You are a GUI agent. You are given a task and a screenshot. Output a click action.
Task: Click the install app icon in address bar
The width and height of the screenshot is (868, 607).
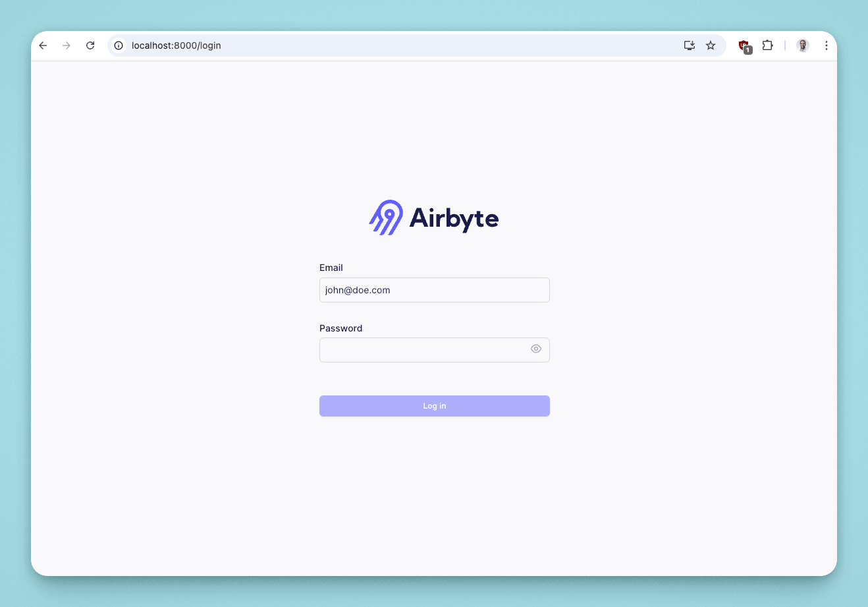coord(690,45)
